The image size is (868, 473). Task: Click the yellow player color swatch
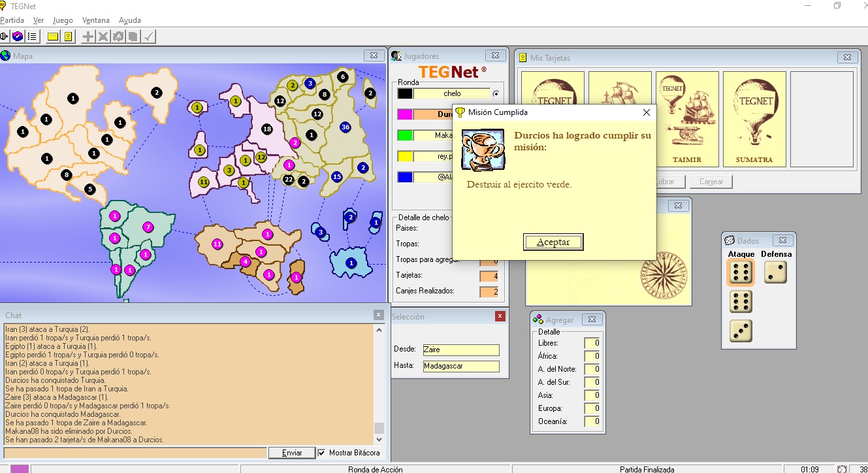click(405, 156)
